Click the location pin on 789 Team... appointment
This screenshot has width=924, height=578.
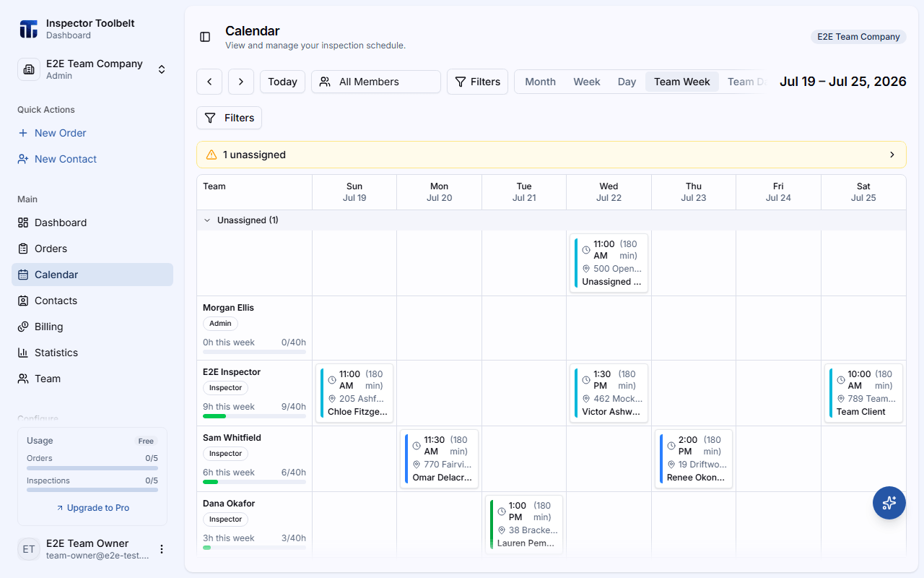(x=841, y=399)
